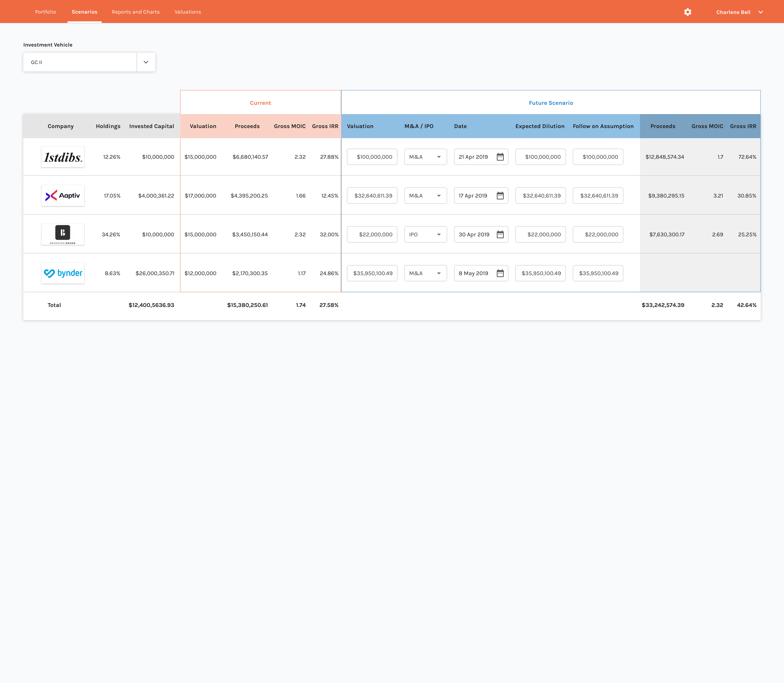The image size is (784, 683).
Task: Expand the GC II Investment Vehicle dropdown
Action: [x=146, y=62]
